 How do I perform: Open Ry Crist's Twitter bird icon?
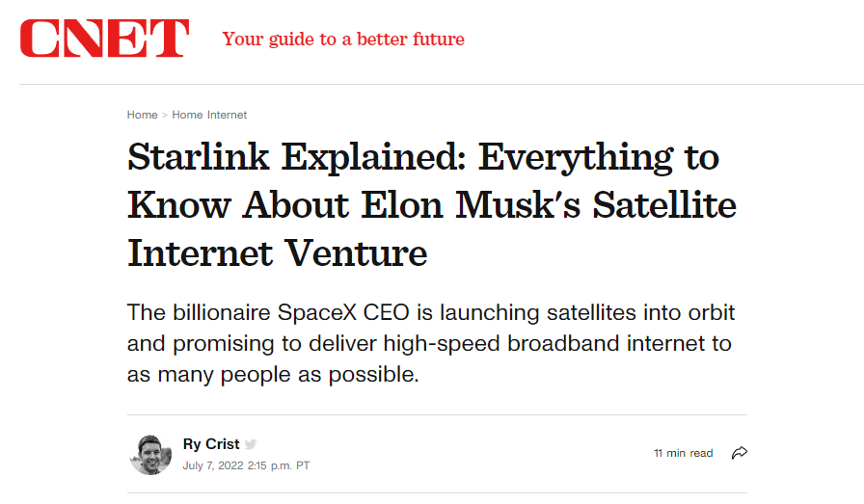251,444
